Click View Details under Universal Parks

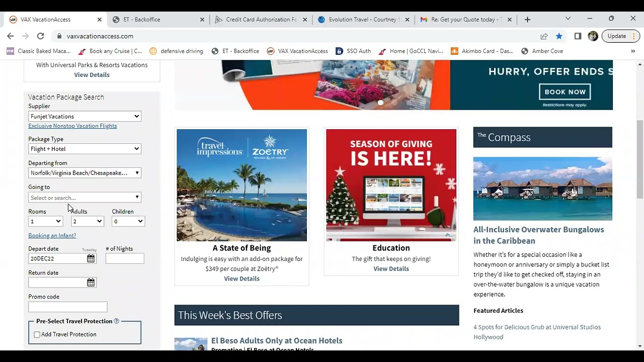tap(92, 75)
